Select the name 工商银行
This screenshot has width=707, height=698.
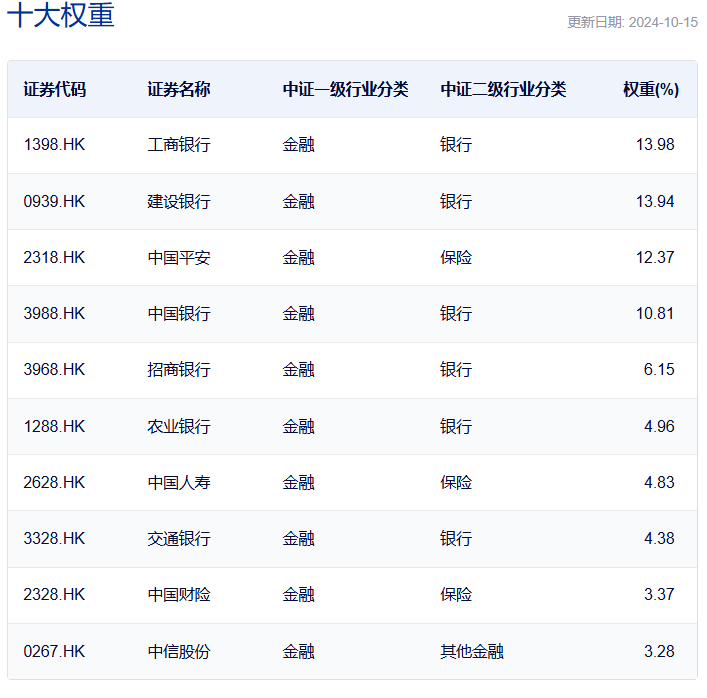(179, 145)
